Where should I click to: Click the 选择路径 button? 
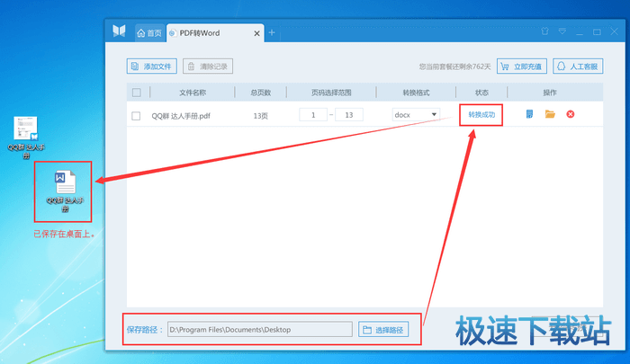click(x=383, y=330)
